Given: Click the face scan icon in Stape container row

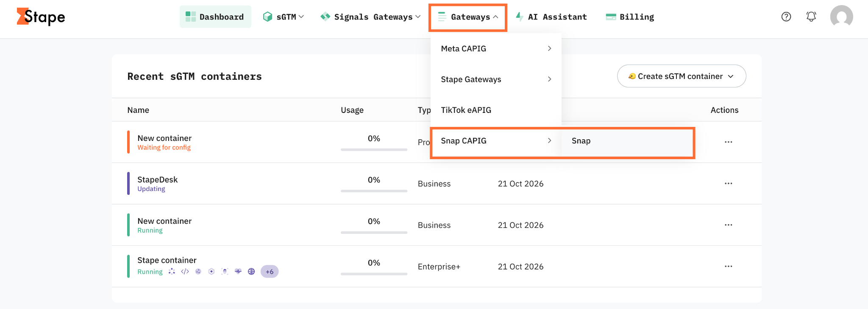Looking at the screenshot, I should click(x=225, y=272).
